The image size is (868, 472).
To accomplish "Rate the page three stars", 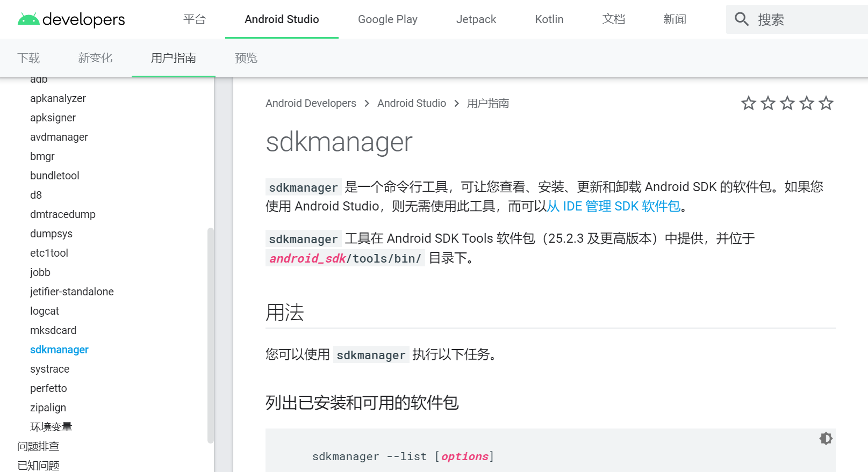I will [787, 103].
